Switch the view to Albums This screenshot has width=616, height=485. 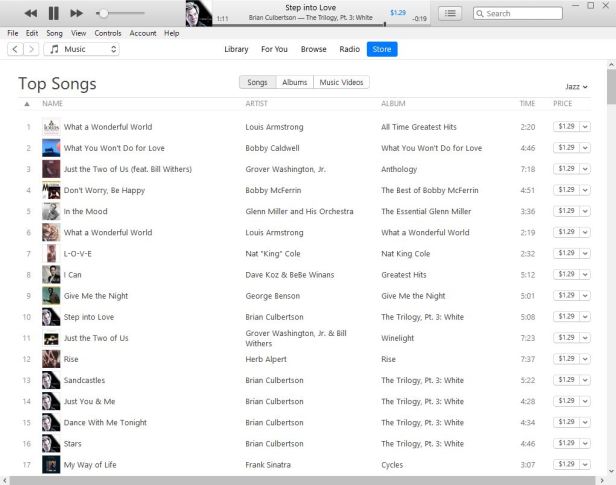[295, 82]
